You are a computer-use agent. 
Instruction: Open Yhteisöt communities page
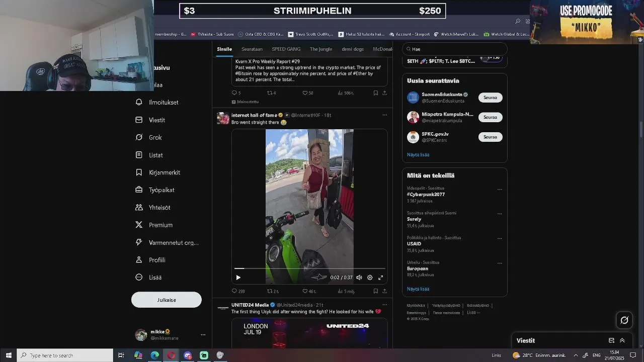tap(152, 208)
